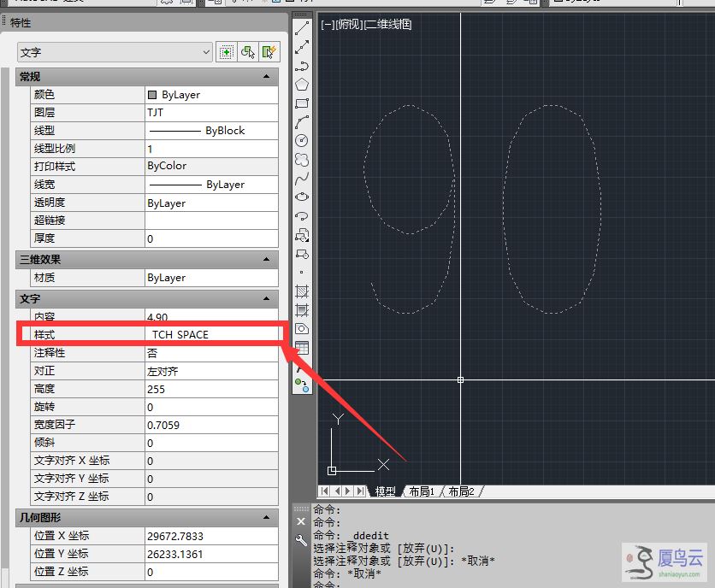
Task: Click the 高度 value 255
Action: [x=211, y=389]
